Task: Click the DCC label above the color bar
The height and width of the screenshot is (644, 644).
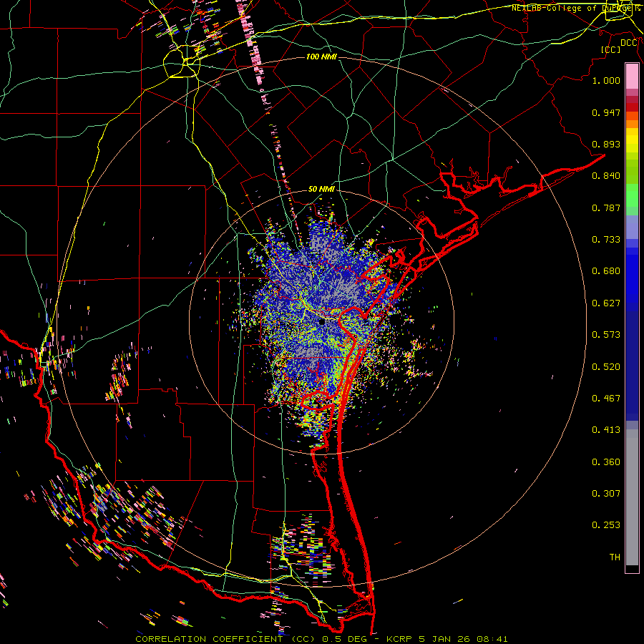Action: coord(629,43)
